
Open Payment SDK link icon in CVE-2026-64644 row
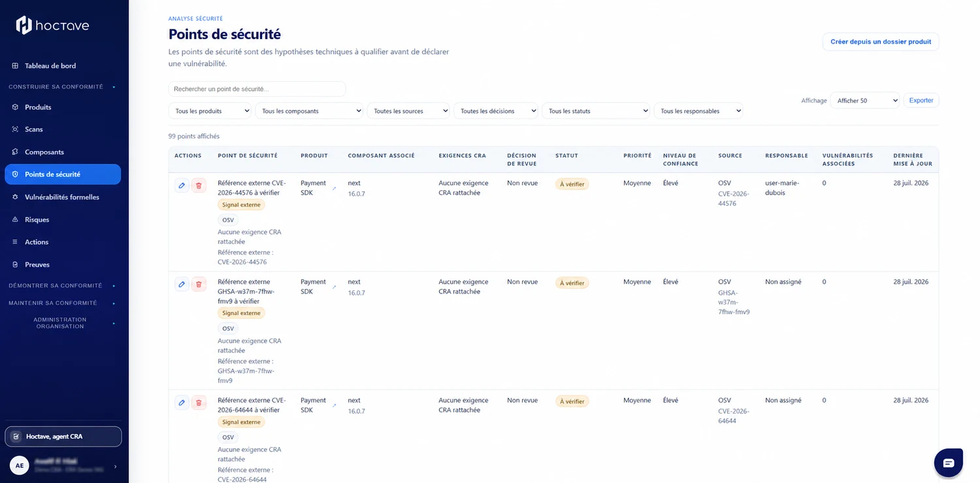[334, 405]
